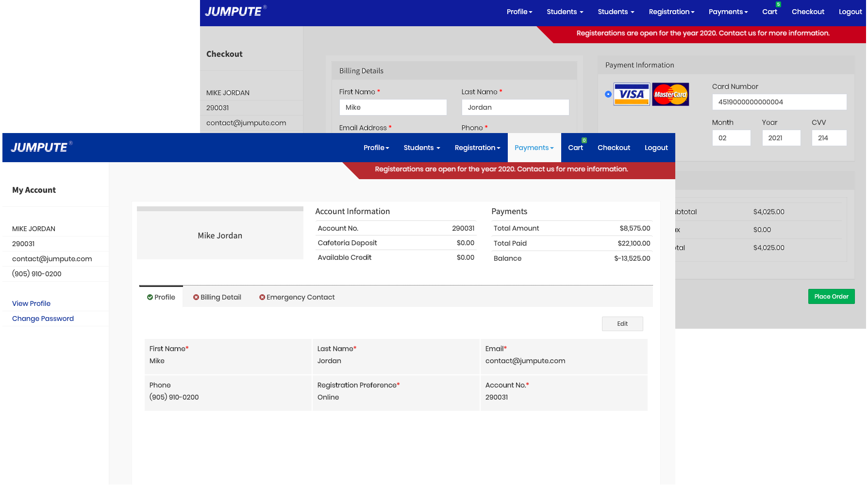Viewport: 868px width, 487px height.
Task: Click the Year field showing 2021
Action: coord(781,138)
